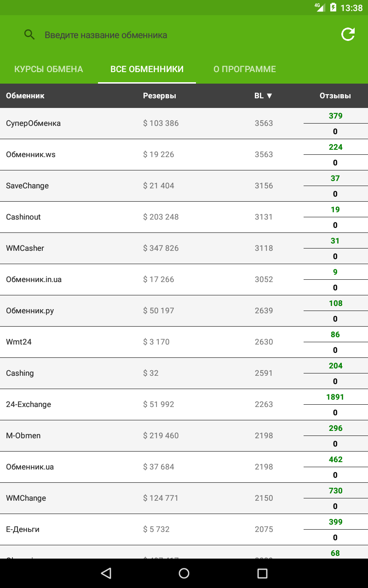Sort by the Обменник column header
The height and width of the screenshot is (588, 368).
coord(25,96)
